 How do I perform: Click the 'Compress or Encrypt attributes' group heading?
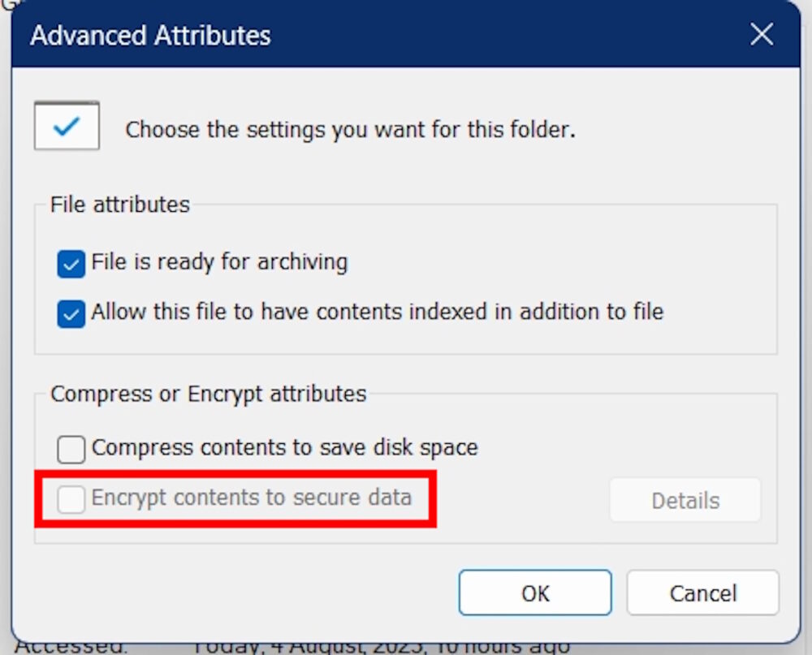pyautogui.click(x=209, y=394)
